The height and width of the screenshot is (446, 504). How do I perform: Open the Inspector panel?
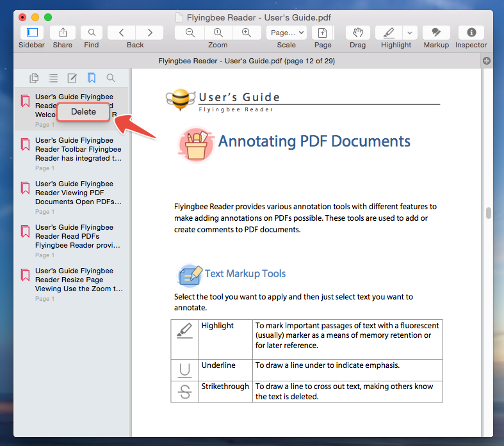coord(471,33)
